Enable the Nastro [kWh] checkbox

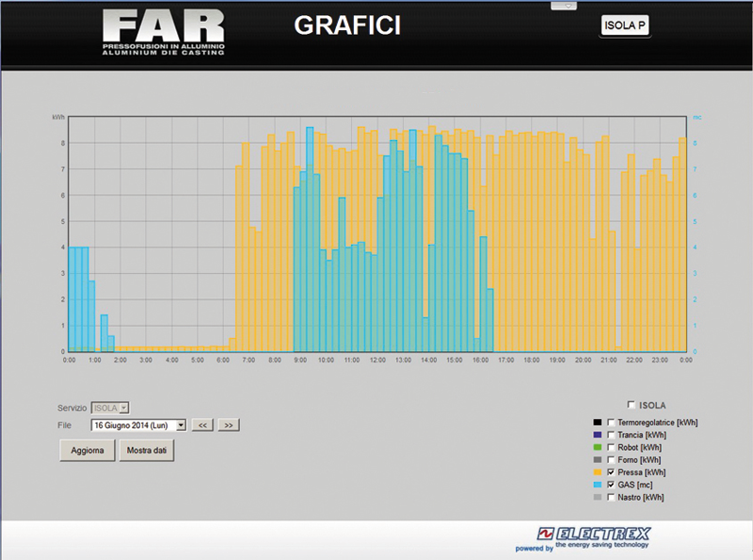coord(611,496)
